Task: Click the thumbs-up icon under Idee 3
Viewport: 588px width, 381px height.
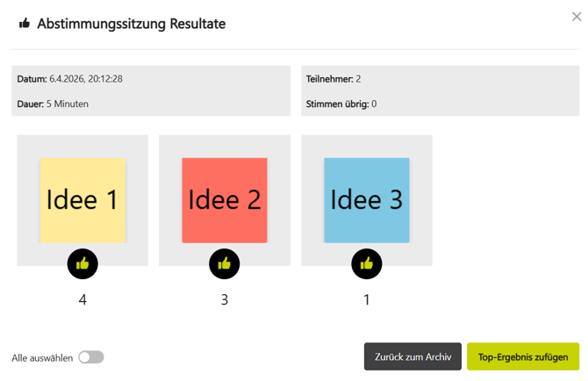Action: [367, 263]
